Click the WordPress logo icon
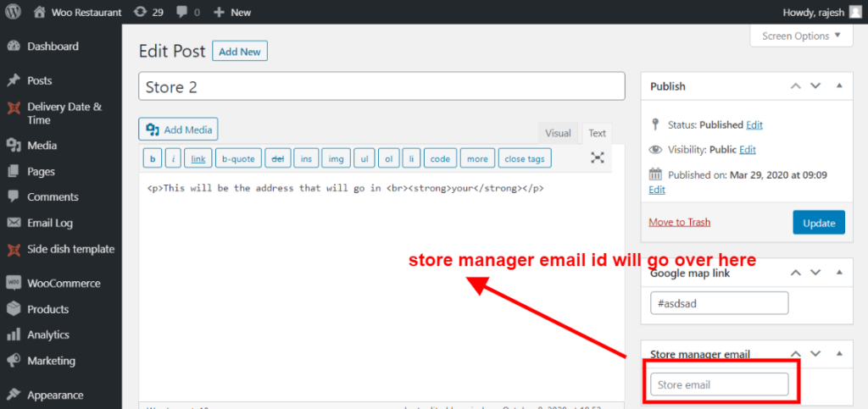868x409 pixels. (14, 13)
